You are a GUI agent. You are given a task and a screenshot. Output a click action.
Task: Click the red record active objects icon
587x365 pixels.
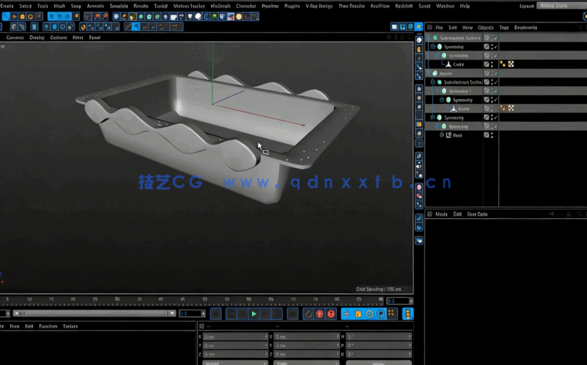pos(319,314)
